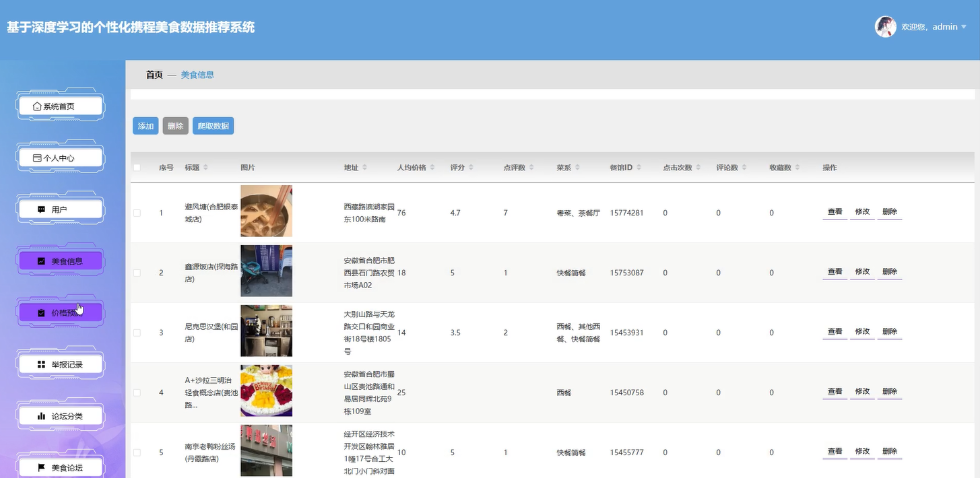Click the grid icon beside 举报记录
This screenshot has width=980, height=478.
pyautogui.click(x=41, y=364)
